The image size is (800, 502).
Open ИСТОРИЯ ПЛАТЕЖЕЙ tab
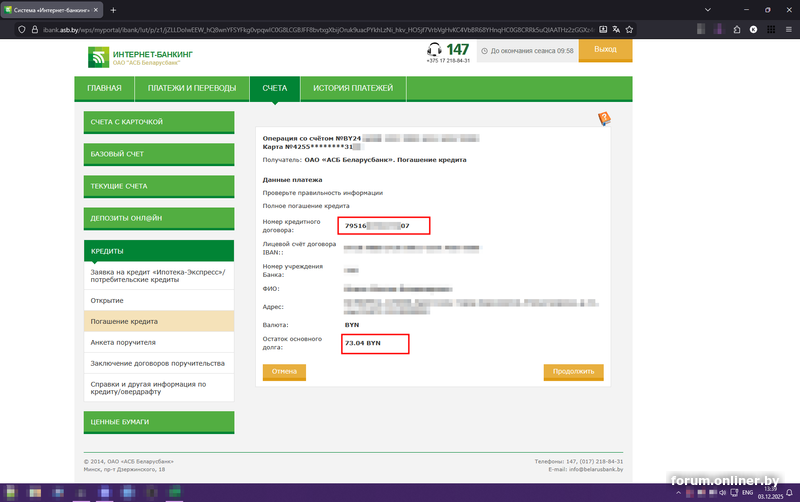pyautogui.click(x=353, y=88)
